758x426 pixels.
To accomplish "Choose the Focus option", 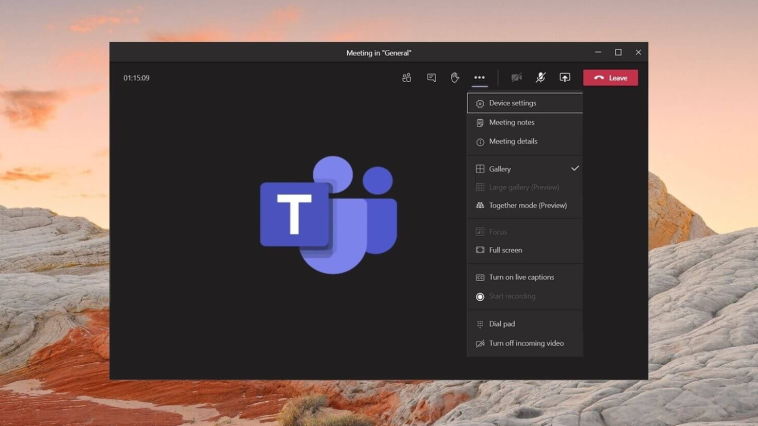I will point(525,232).
